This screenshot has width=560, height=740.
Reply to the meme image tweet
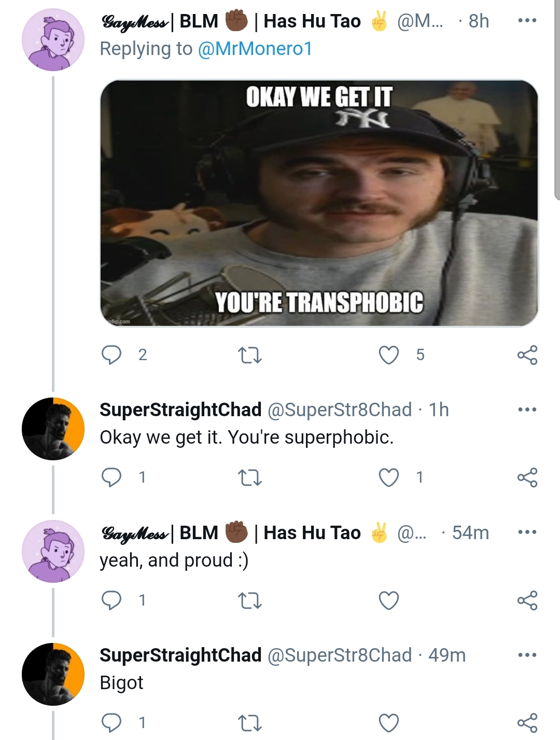111,355
